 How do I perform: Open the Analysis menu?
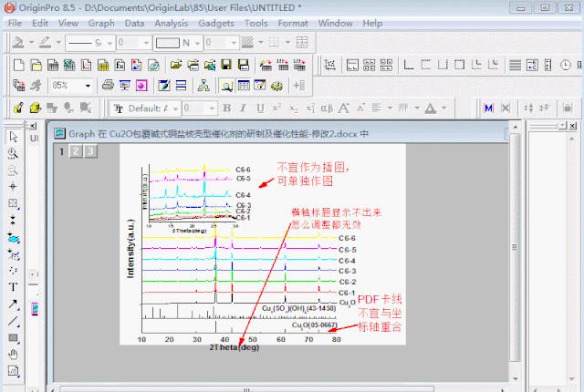click(171, 23)
